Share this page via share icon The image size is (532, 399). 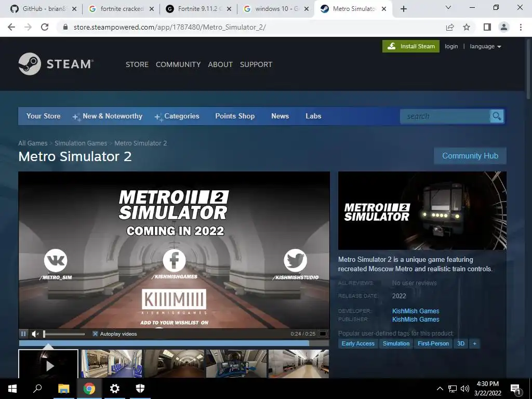[x=450, y=27]
